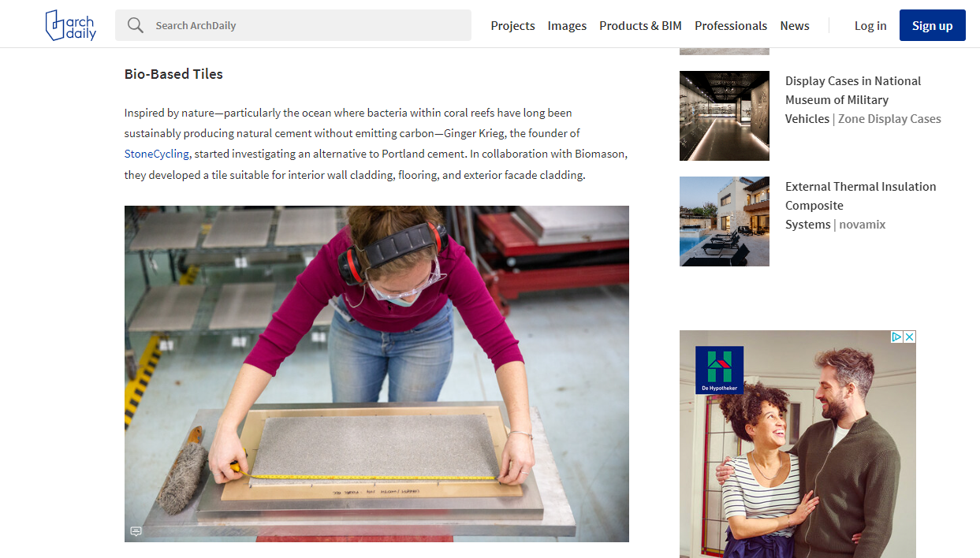Open the bio-based tile measuring photo

coord(376,374)
